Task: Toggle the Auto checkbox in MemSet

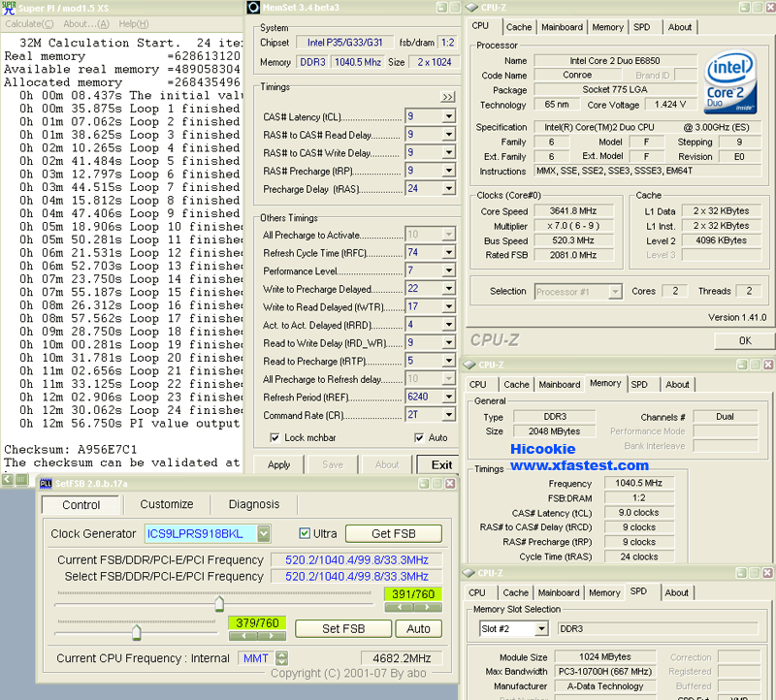Action: click(x=419, y=438)
